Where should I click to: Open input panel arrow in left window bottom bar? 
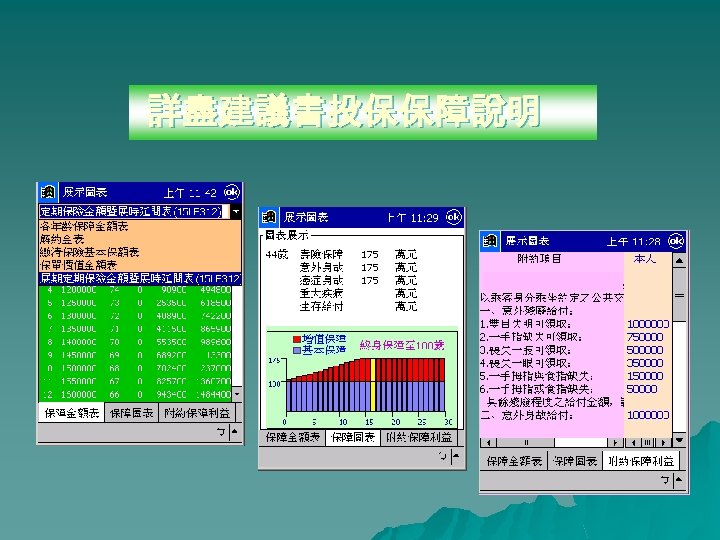coord(235,431)
